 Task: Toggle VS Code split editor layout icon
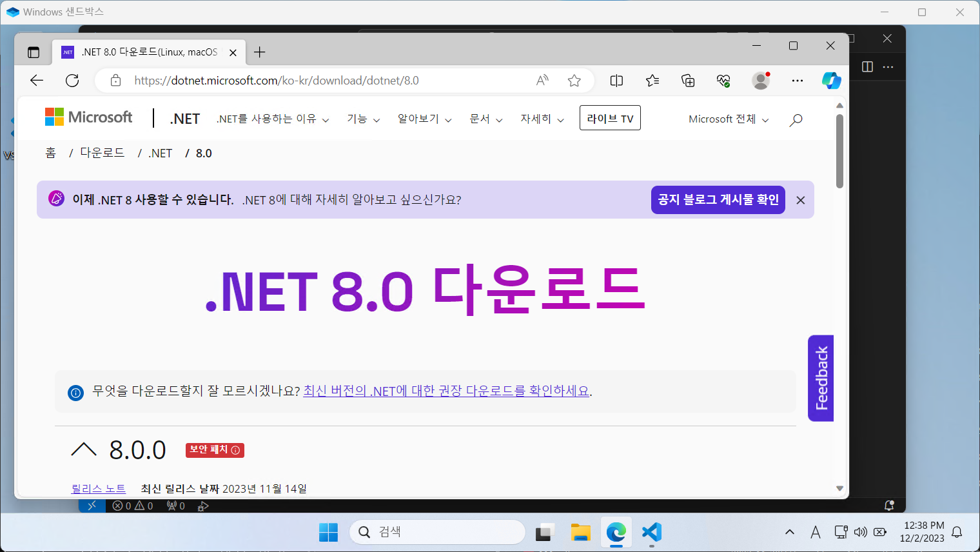coord(867,67)
